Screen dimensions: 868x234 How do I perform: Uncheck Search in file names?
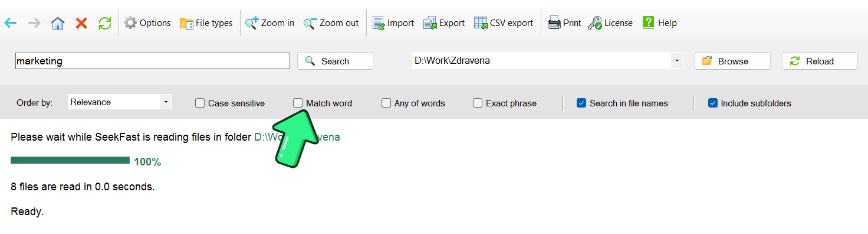tap(581, 103)
